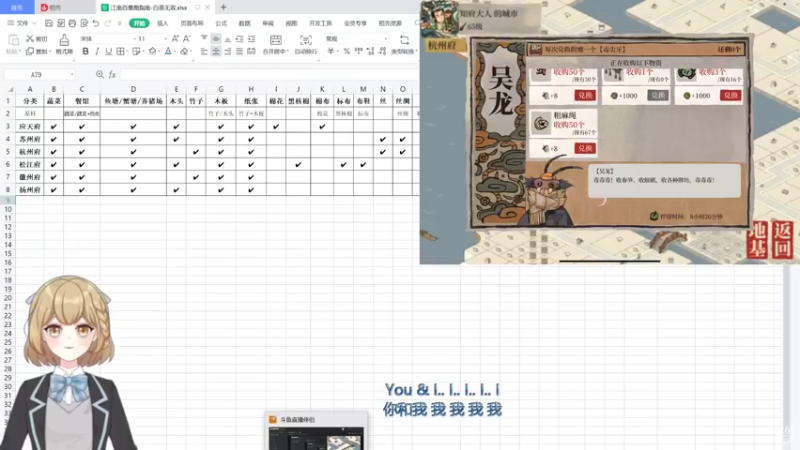The width and height of the screenshot is (800, 450).
Task: Select the cell containing 松江府
Action: coord(30,164)
